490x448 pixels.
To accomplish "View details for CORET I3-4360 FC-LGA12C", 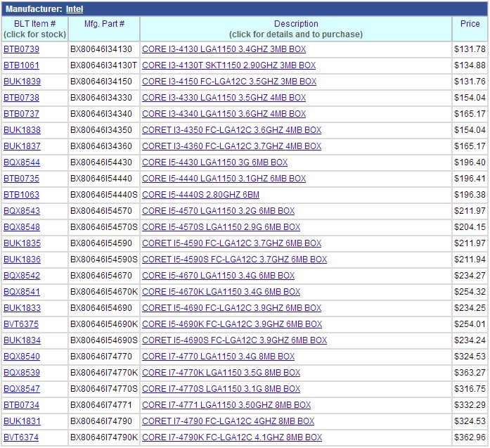I will [x=231, y=146].
